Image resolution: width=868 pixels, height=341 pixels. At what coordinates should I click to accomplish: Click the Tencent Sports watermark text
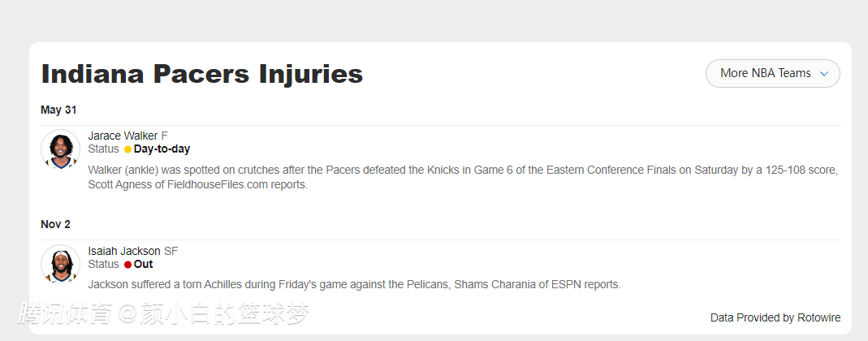pos(163,314)
